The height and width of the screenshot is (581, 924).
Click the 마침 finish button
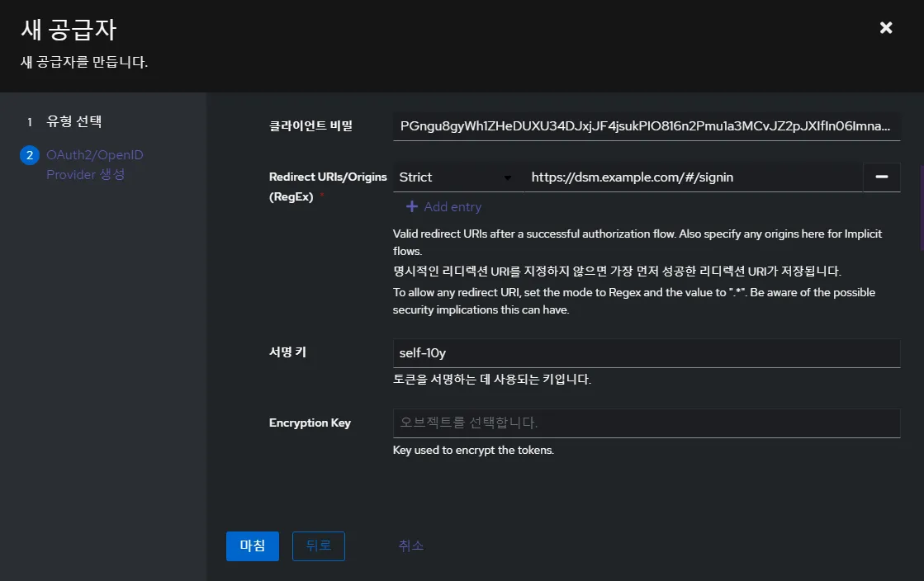coord(252,546)
